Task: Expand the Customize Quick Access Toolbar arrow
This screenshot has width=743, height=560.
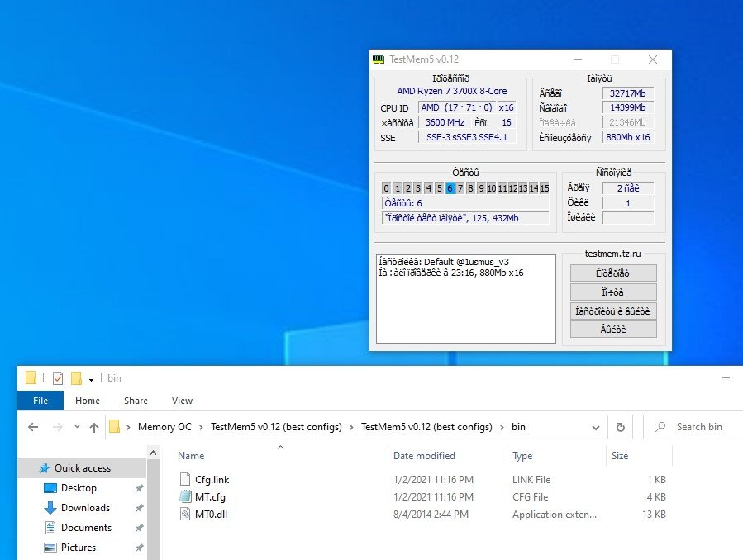Action: pyautogui.click(x=91, y=378)
